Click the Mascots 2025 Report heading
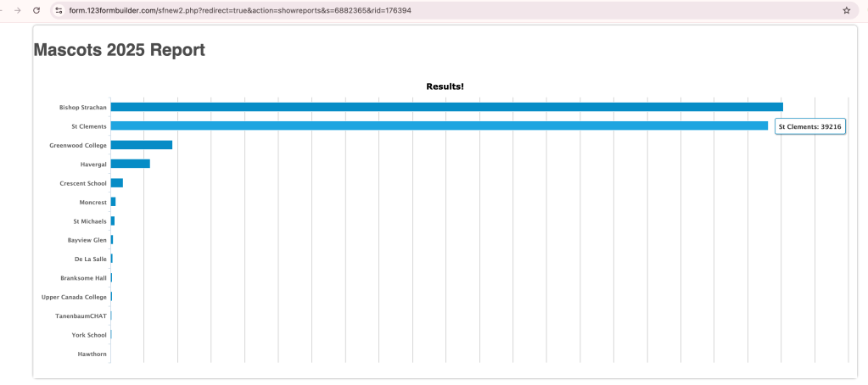 pos(119,50)
